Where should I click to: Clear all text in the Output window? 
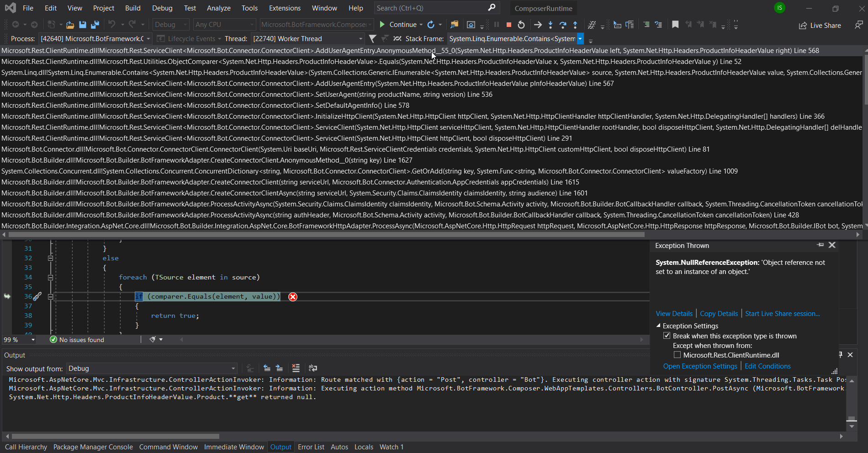pos(296,368)
